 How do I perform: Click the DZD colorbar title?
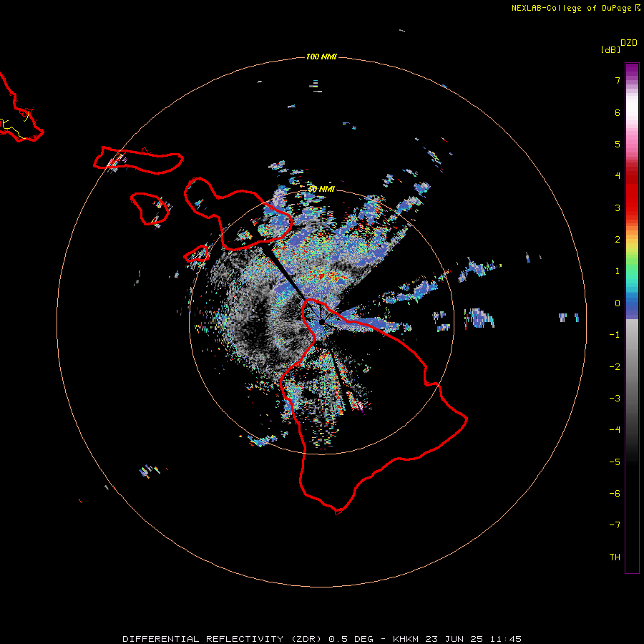[x=629, y=43]
